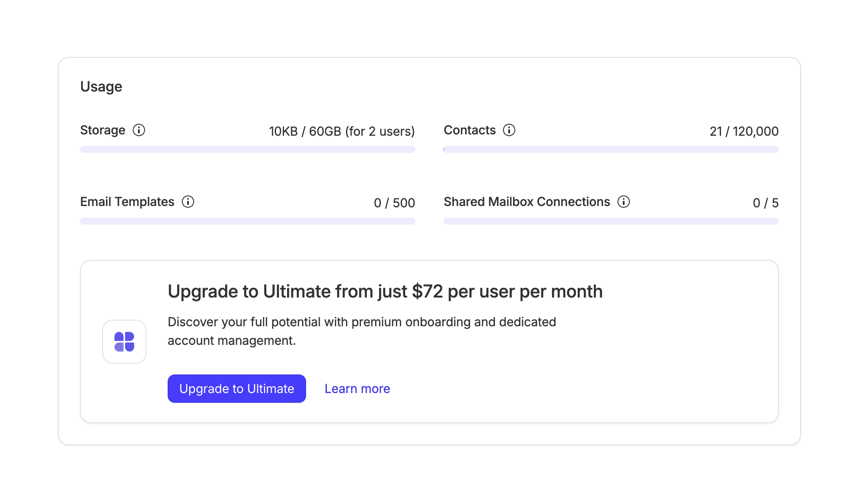Click the Contacts info icon

(x=509, y=130)
